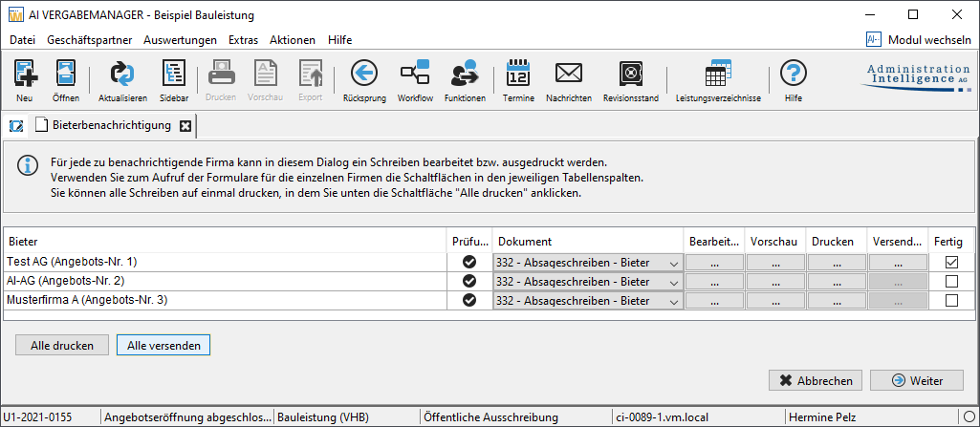Image resolution: width=980 pixels, height=427 pixels.
Task: Select the Bieterbenachrichtigung tab
Action: (x=111, y=125)
